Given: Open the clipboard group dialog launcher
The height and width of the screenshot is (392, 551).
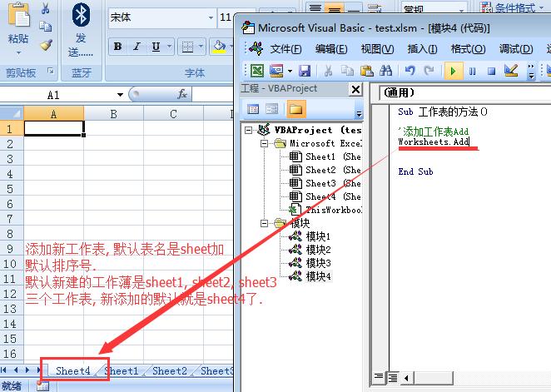Looking at the screenshot, I should (51, 71).
